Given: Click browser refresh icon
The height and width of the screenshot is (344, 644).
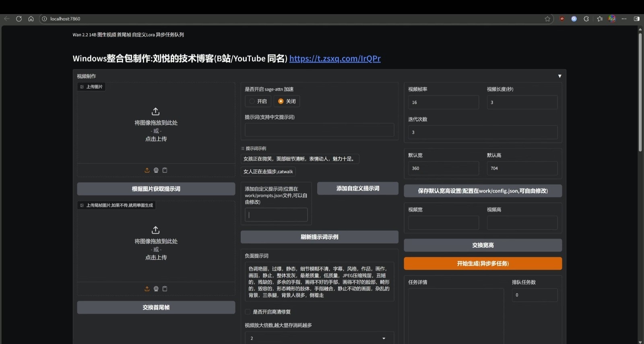Looking at the screenshot, I should click(x=19, y=19).
